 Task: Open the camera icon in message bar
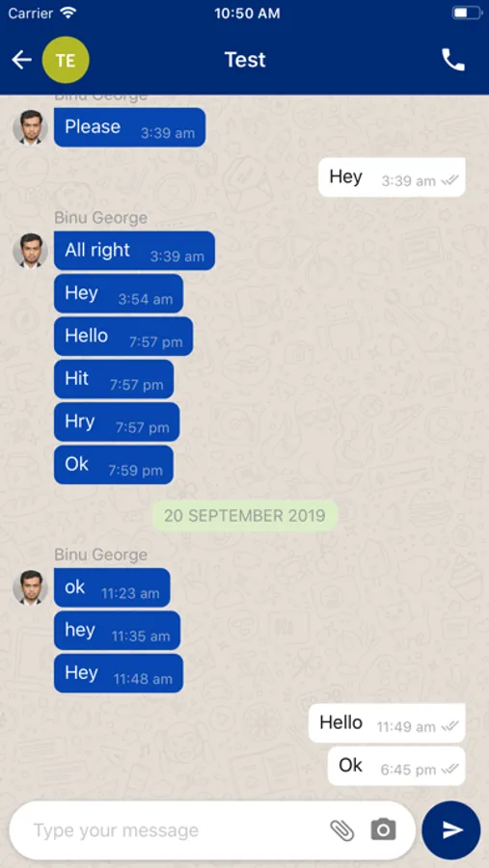[x=383, y=829]
